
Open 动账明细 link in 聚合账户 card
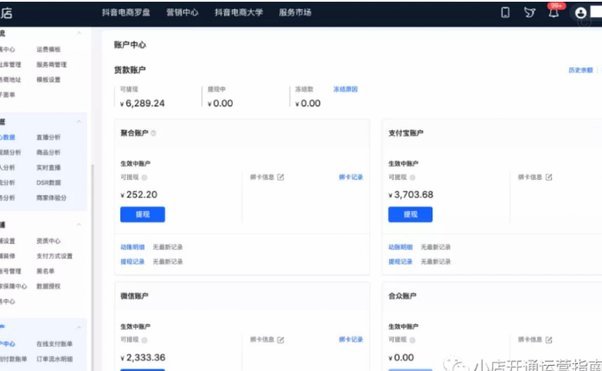[x=132, y=247]
